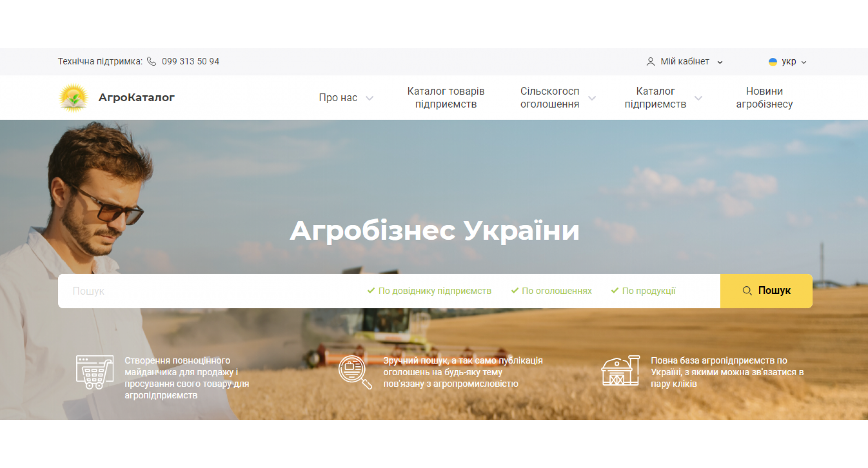
Task: Expand the chevron next to 'Про нас'
Action: 369,98
